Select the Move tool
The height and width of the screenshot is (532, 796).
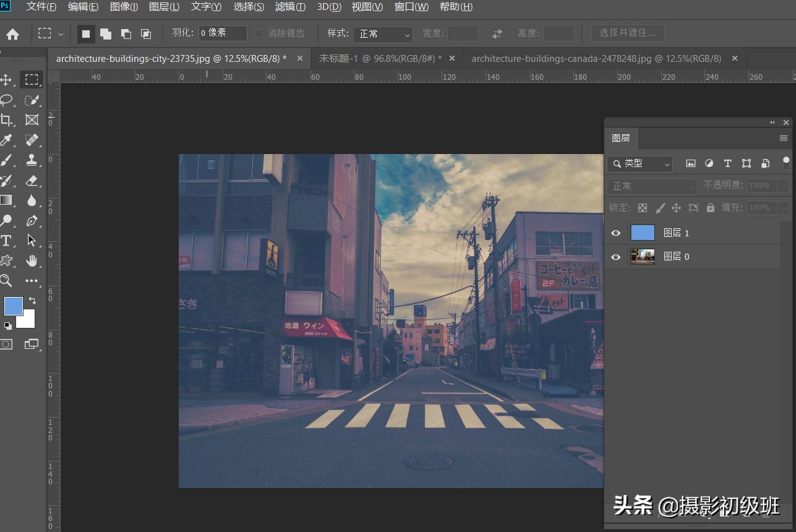pos(6,80)
